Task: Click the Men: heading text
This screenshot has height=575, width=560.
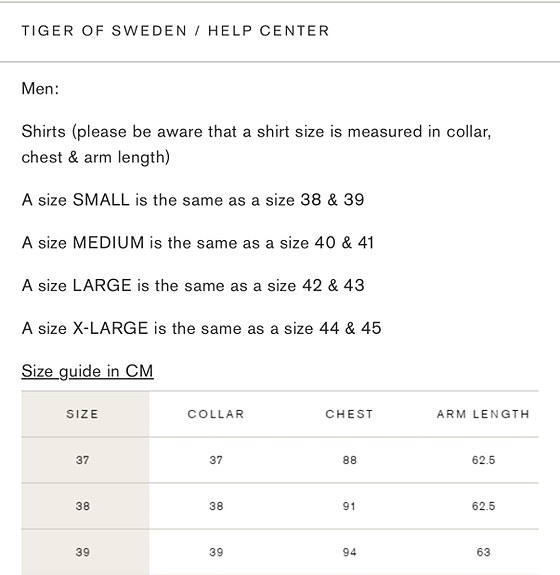Action: click(x=40, y=88)
